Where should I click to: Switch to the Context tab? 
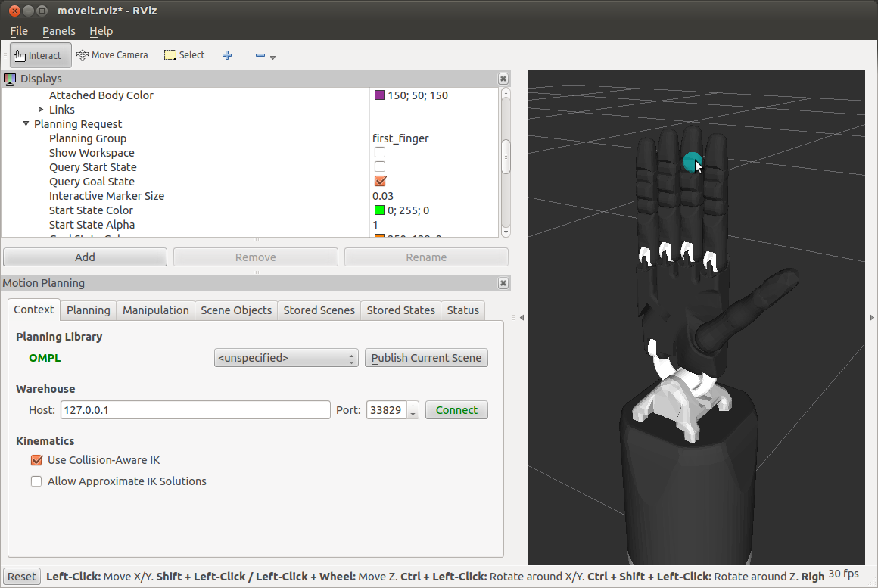33,310
